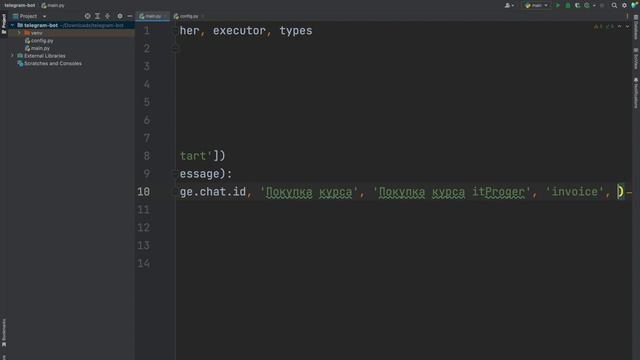Close the config.py editor tab
Screen dimensions: 640x360
[x=202, y=16]
